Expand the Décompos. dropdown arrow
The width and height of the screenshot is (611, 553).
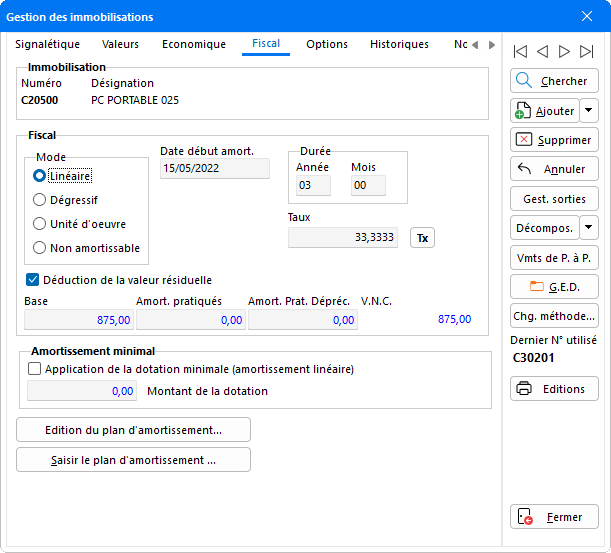[589, 228]
